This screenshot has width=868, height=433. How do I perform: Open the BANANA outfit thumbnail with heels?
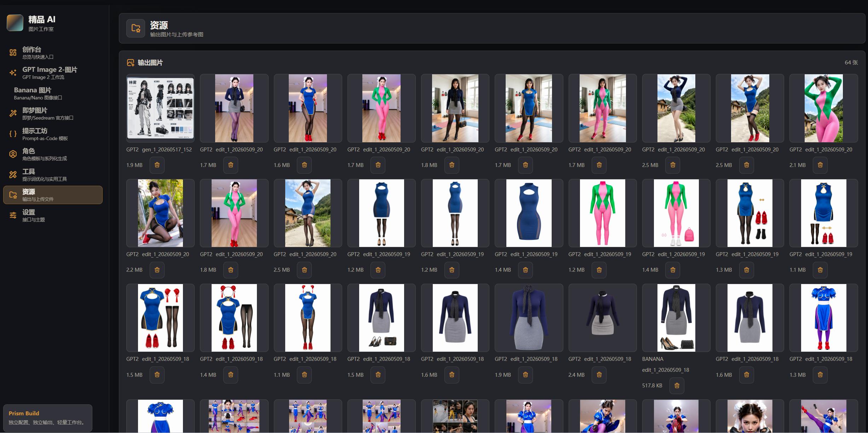point(676,318)
